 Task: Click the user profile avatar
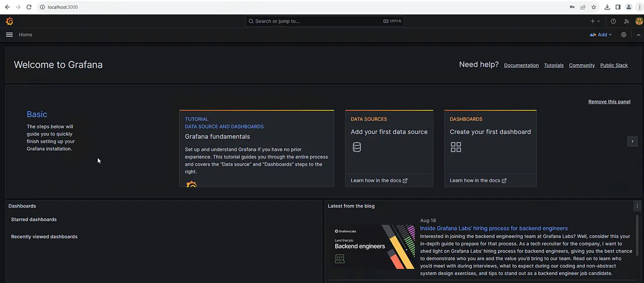coord(639,21)
